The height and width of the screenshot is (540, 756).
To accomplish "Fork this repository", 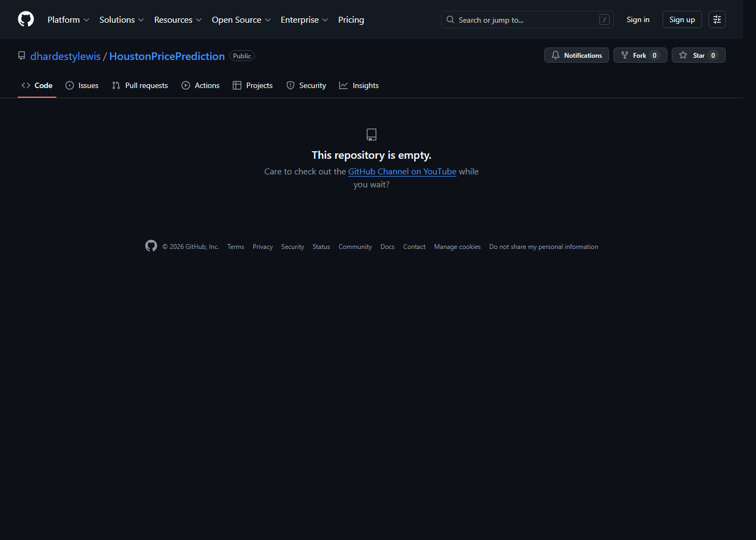I will pyautogui.click(x=639, y=55).
